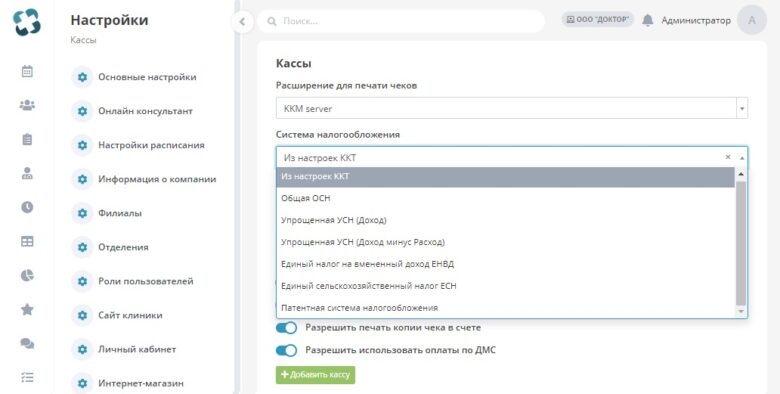Collapse the Система налогообложения dropdown arrow
This screenshot has width=780, height=394.
coord(742,158)
